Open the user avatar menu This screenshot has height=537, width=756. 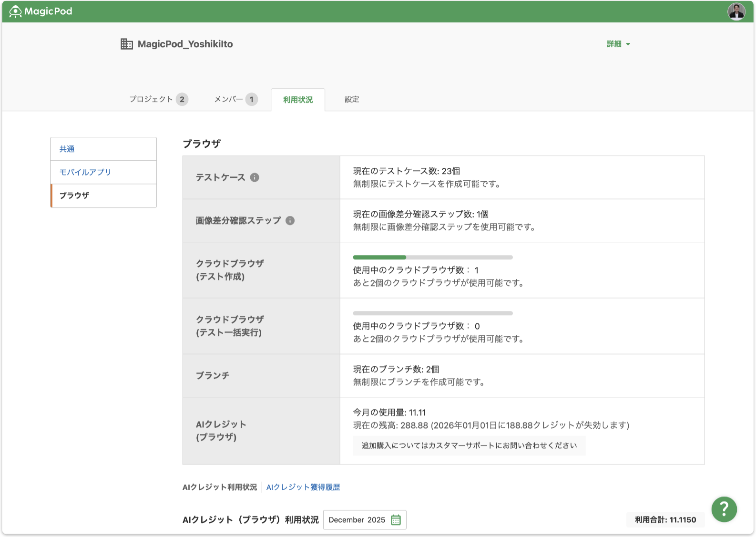pyautogui.click(x=736, y=11)
